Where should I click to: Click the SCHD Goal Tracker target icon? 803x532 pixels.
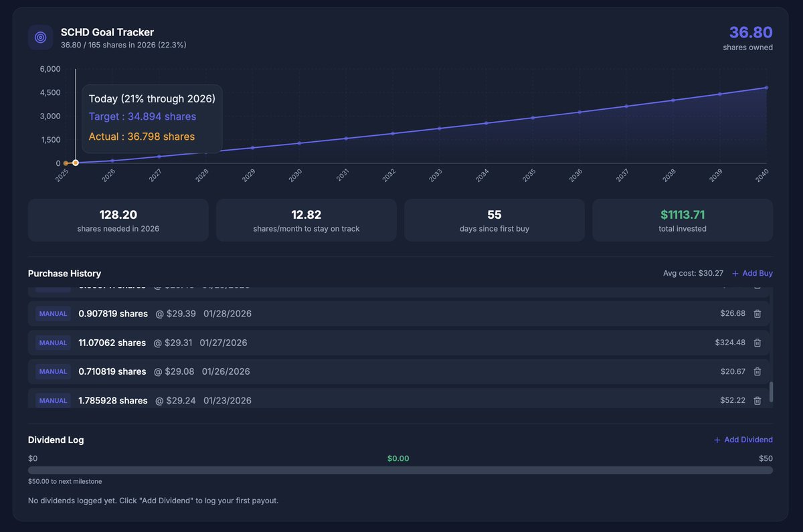tap(40, 37)
